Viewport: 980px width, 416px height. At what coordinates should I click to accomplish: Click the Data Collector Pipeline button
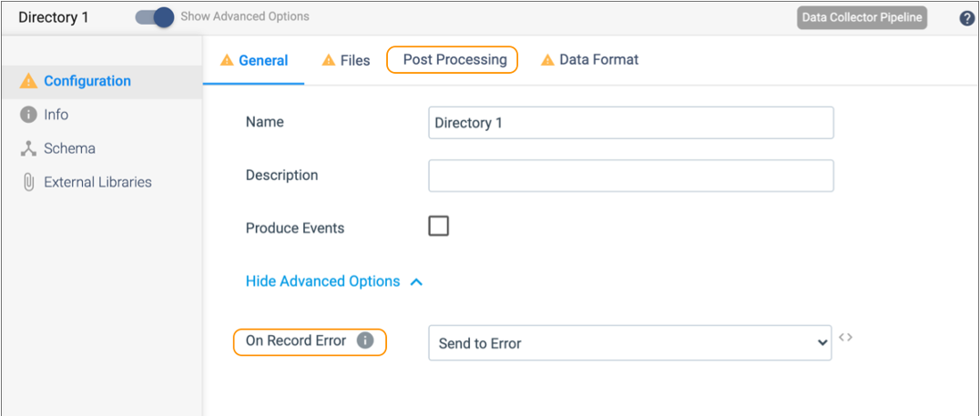pos(862,18)
